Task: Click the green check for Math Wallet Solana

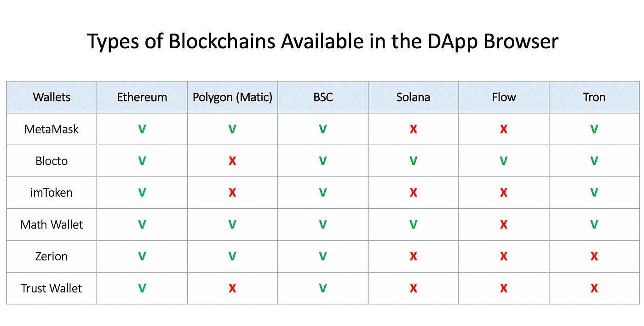Action: (x=413, y=225)
